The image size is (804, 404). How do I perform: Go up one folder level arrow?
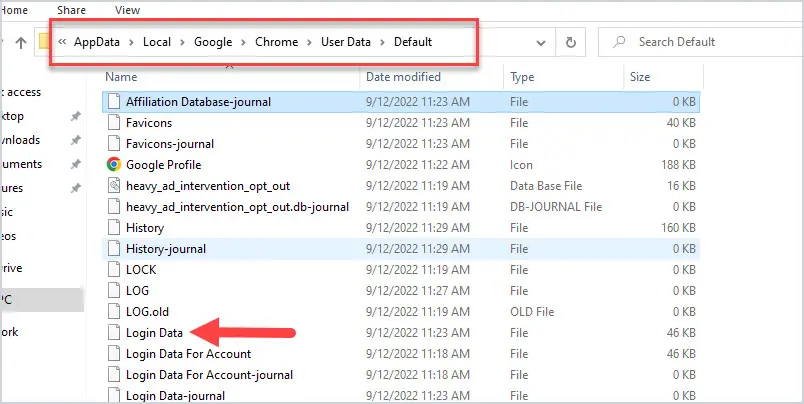tap(21, 43)
